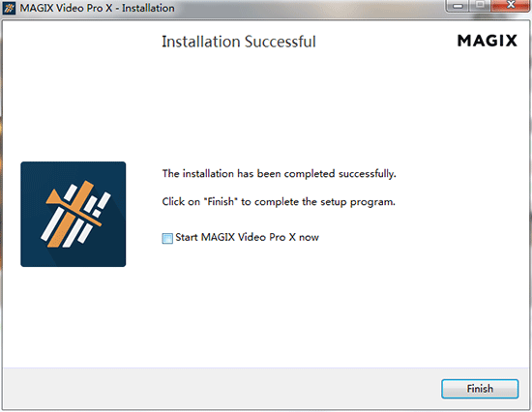The width and height of the screenshot is (532, 412).
Task: Enable the Start MAGIX Video Pro X checkbox
Action: point(167,238)
